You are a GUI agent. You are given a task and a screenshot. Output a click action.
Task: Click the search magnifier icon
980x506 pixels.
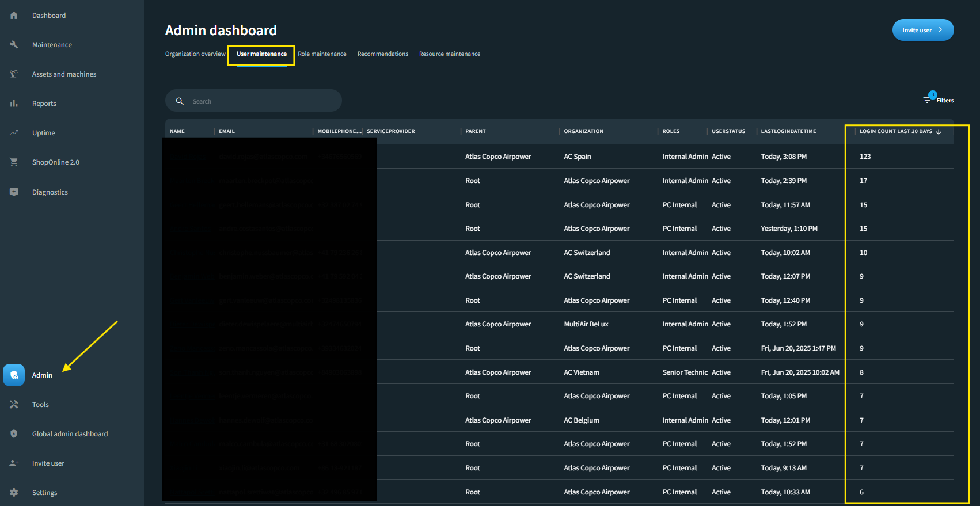click(180, 101)
